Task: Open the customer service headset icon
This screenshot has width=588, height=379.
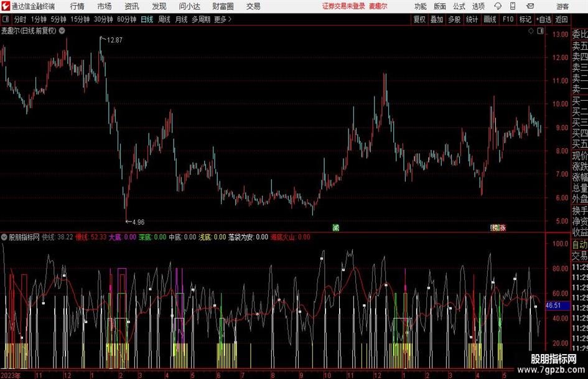Action: [x=498, y=6]
